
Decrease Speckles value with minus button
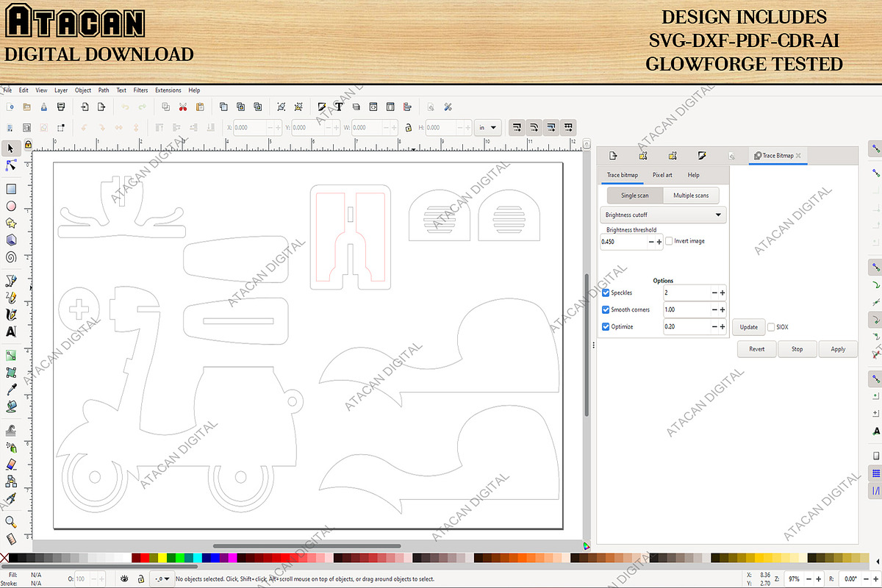pos(714,293)
